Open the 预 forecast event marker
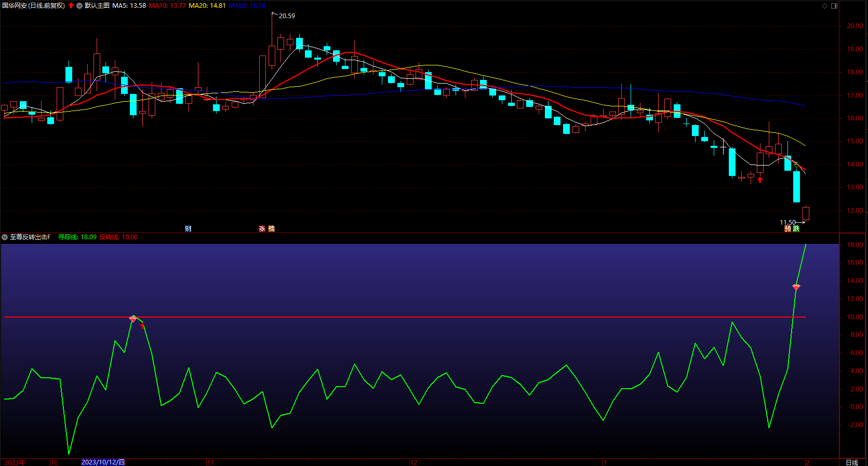 click(x=787, y=228)
